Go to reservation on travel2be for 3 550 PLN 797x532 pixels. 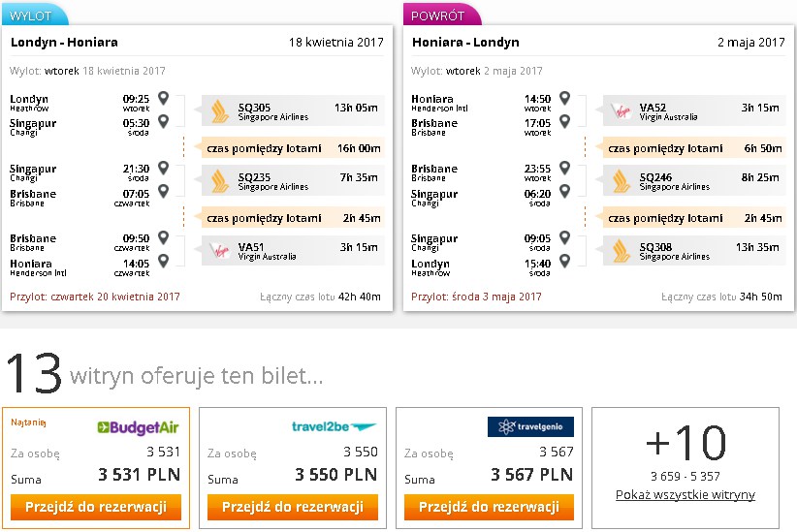click(293, 507)
